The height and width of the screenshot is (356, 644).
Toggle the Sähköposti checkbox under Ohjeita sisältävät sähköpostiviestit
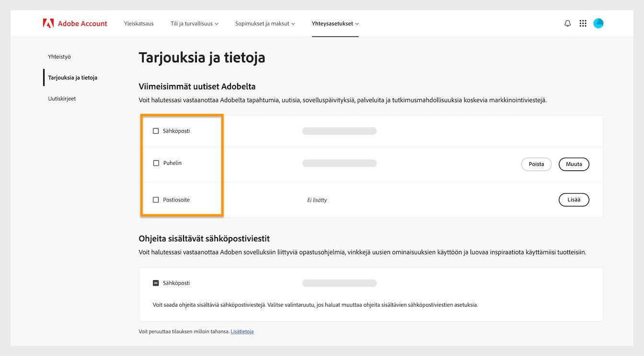click(x=155, y=283)
